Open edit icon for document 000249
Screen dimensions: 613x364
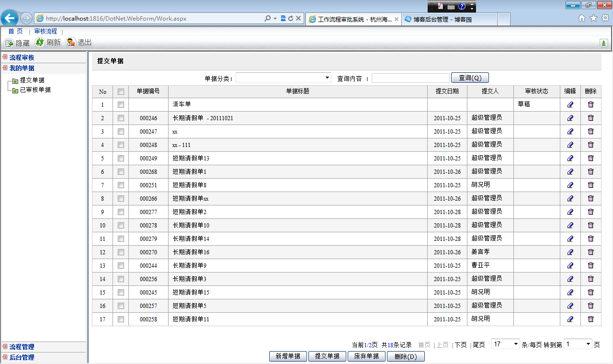(x=570, y=158)
